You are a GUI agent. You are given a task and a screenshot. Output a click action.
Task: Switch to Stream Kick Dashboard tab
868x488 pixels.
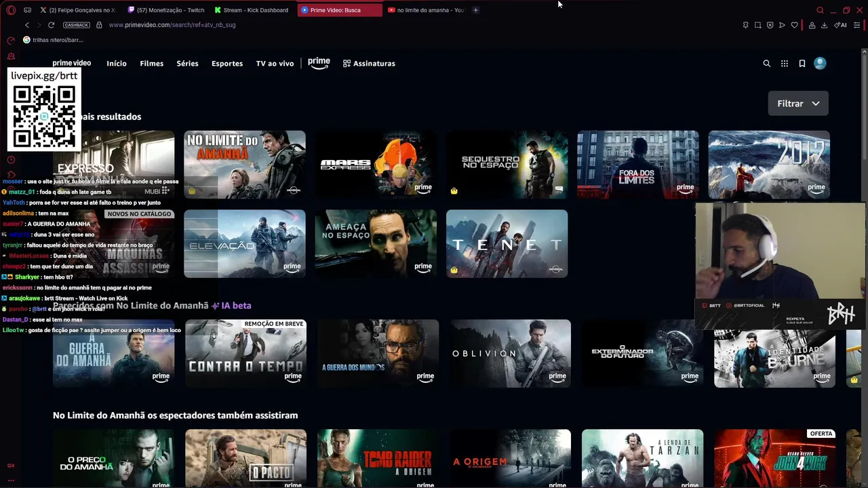252,10
